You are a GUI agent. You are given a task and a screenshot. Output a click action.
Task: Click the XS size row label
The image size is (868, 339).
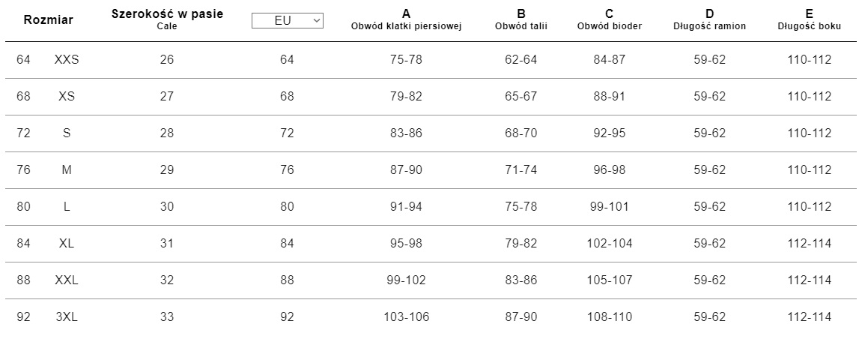pyautogui.click(x=67, y=97)
